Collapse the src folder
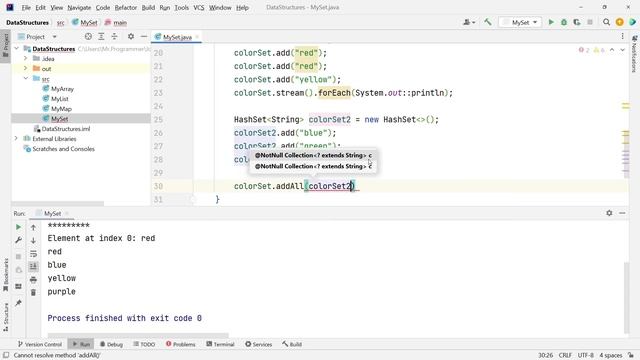Screen dimensions: 640x360 26,78
